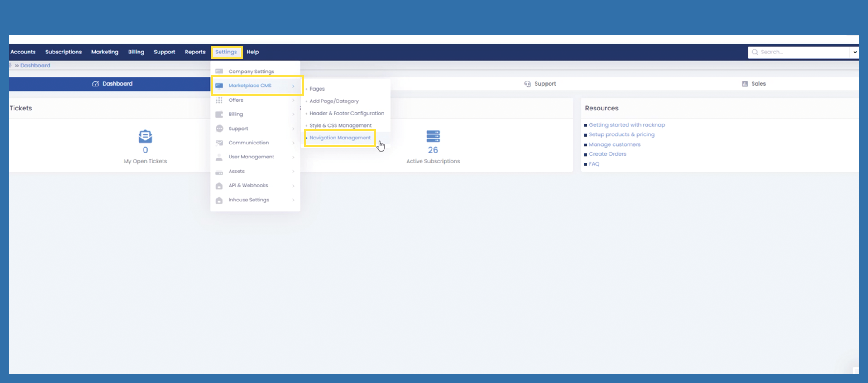Open the Subscriptions menu
The height and width of the screenshot is (383, 868).
pyautogui.click(x=63, y=52)
